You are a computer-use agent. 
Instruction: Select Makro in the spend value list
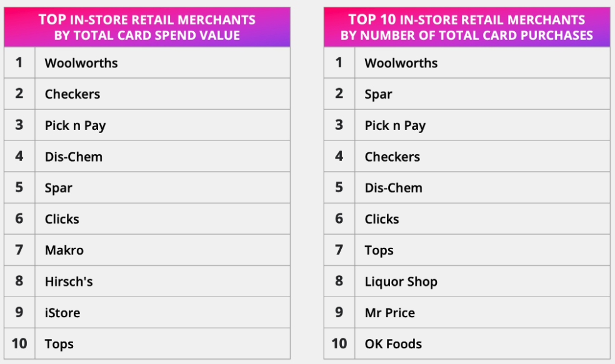pos(64,250)
